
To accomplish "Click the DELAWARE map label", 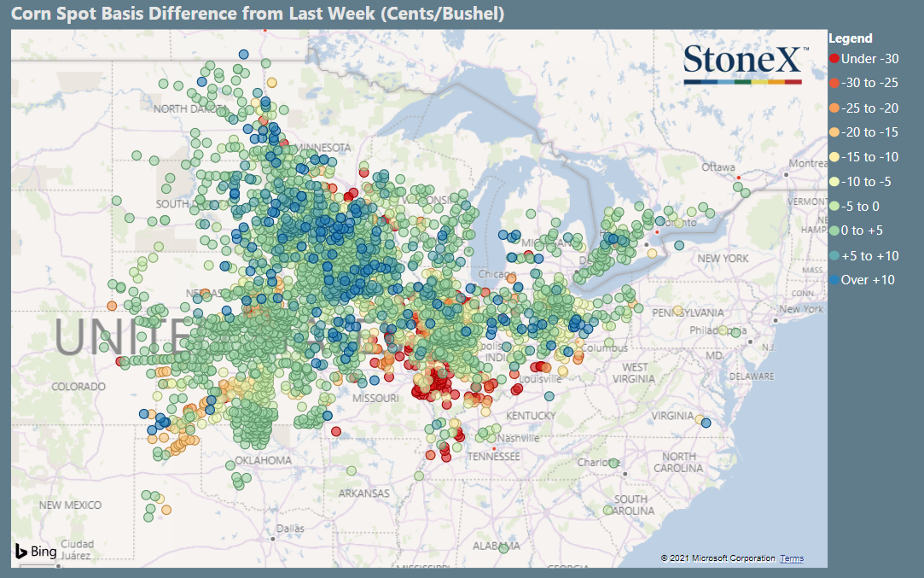I will 752,377.
